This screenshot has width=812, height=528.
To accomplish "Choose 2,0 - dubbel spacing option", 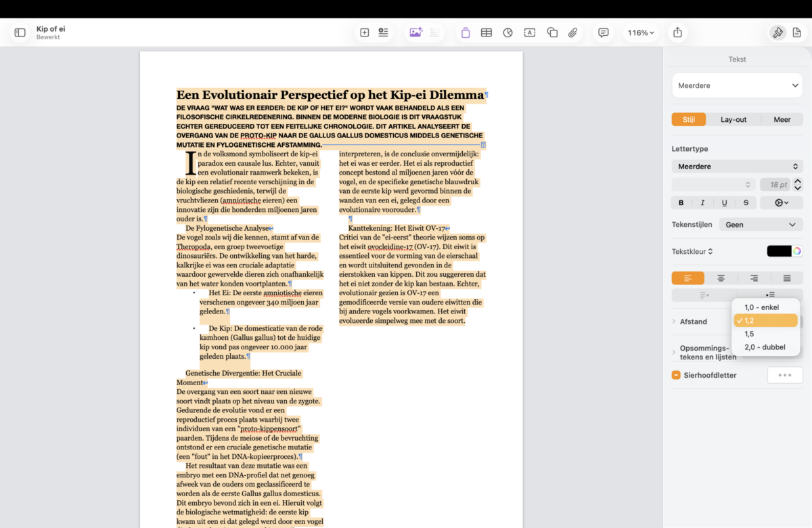I will click(765, 347).
